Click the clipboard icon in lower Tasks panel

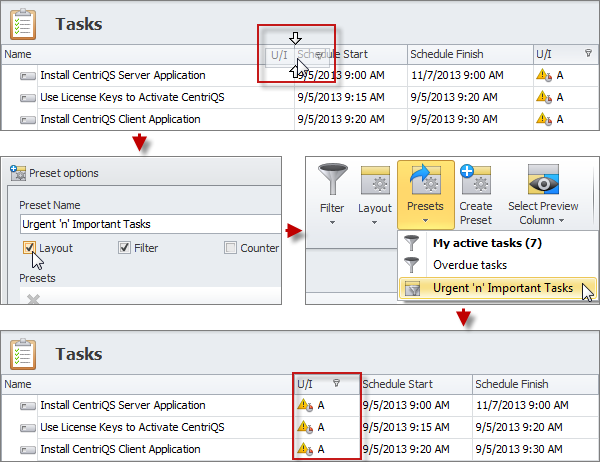coord(23,354)
